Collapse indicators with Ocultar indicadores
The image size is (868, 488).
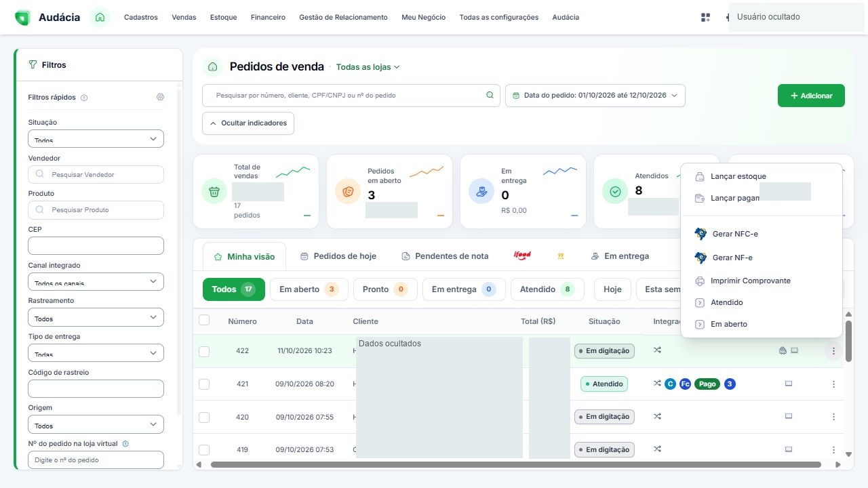[x=248, y=123]
